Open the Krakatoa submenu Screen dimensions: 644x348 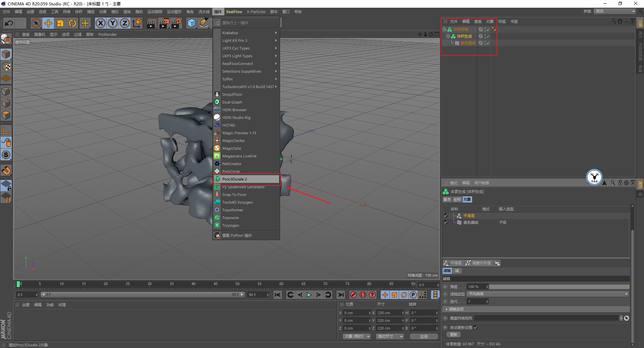(246, 33)
